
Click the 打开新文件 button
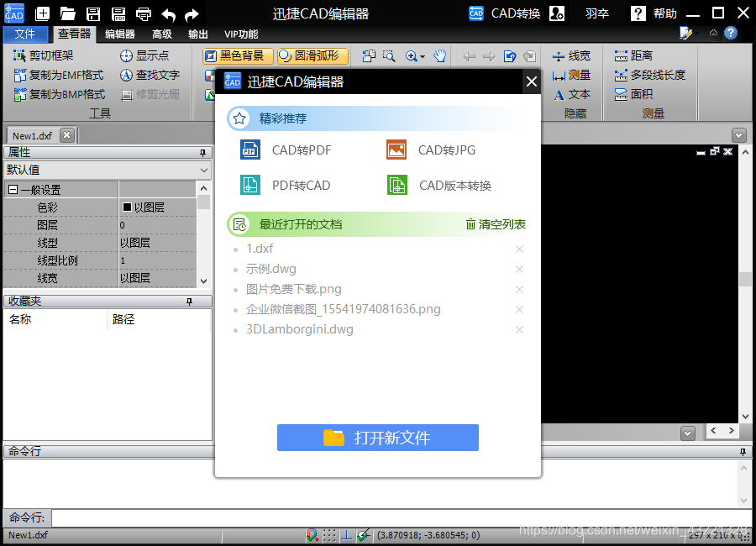(x=378, y=438)
